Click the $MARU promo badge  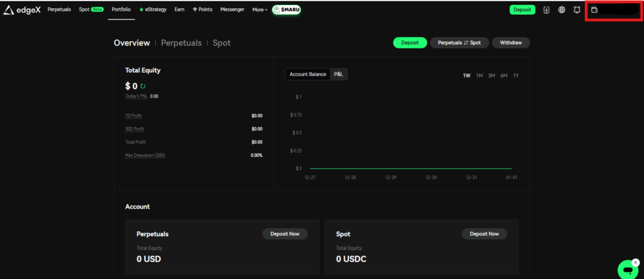click(x=286, y=10)
